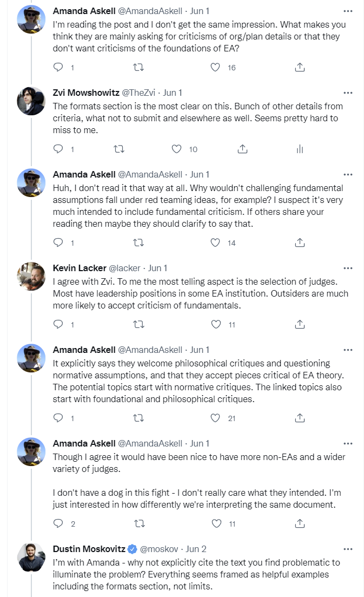
Task: View analytics on Zvi Mowshowitz's tweet
Action: pyautogui.click(x=300, y=149)
